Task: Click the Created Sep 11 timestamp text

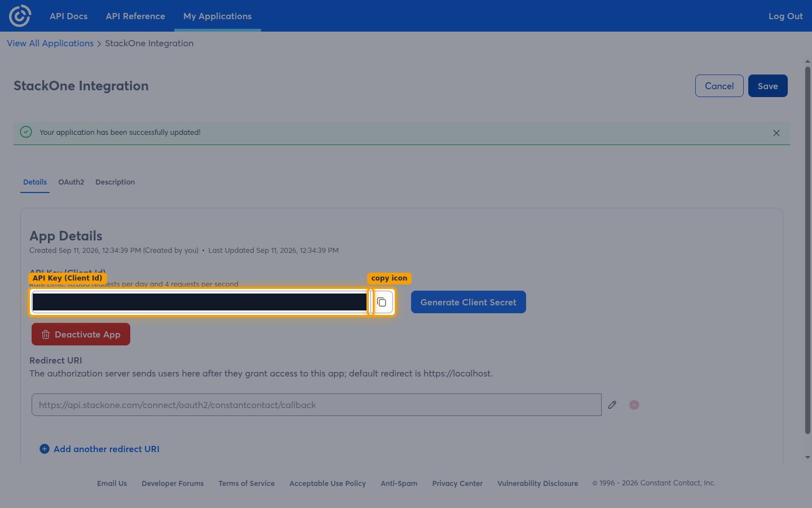Action: [x=114, y=250]
